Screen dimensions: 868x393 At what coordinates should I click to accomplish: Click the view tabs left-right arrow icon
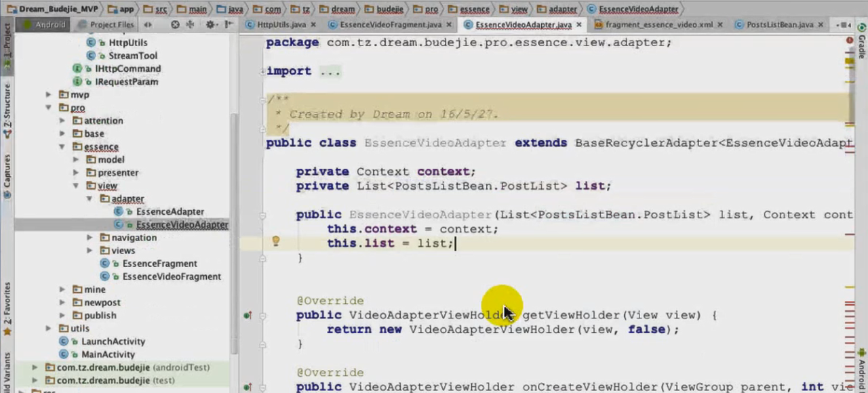(x=147, y=24)
